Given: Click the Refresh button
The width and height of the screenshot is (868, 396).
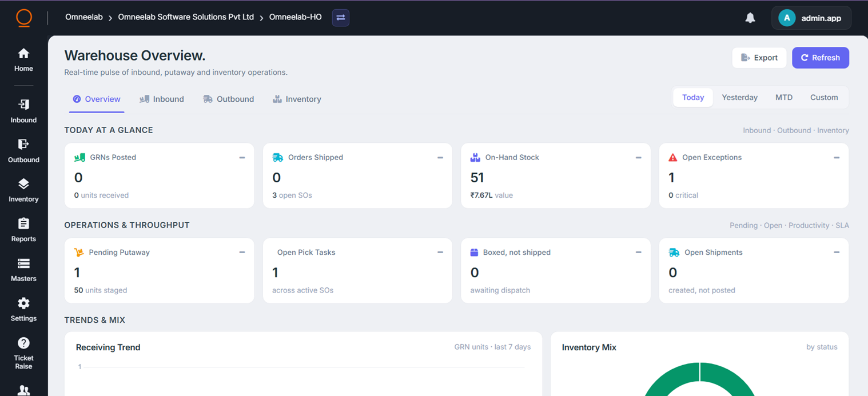Looking at the screenshot, I should (x=821, y=58).
